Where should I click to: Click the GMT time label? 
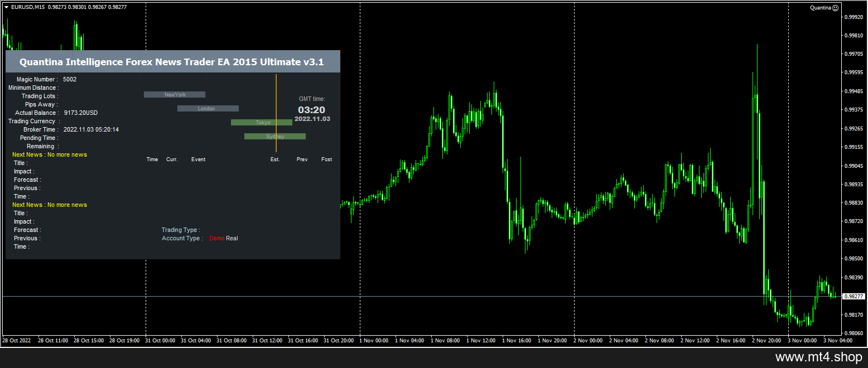[312, 99]
